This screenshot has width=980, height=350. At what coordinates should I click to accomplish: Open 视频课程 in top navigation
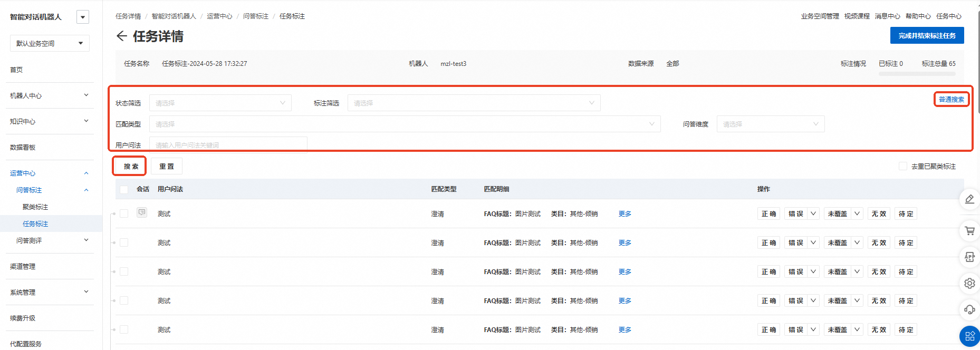click(857, 16)
